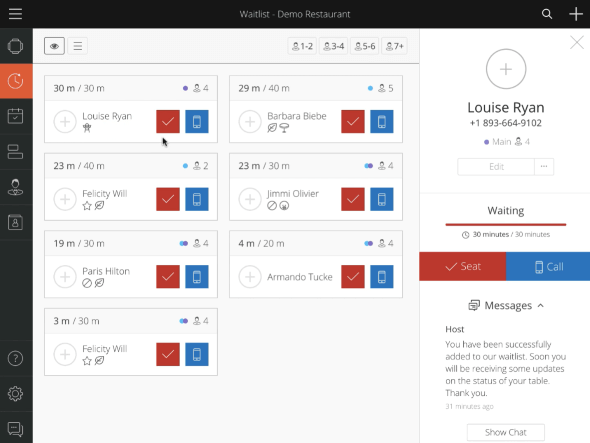The image size is (590, 443).
Task: Open more options next to Edit
Action: [544, 167]
